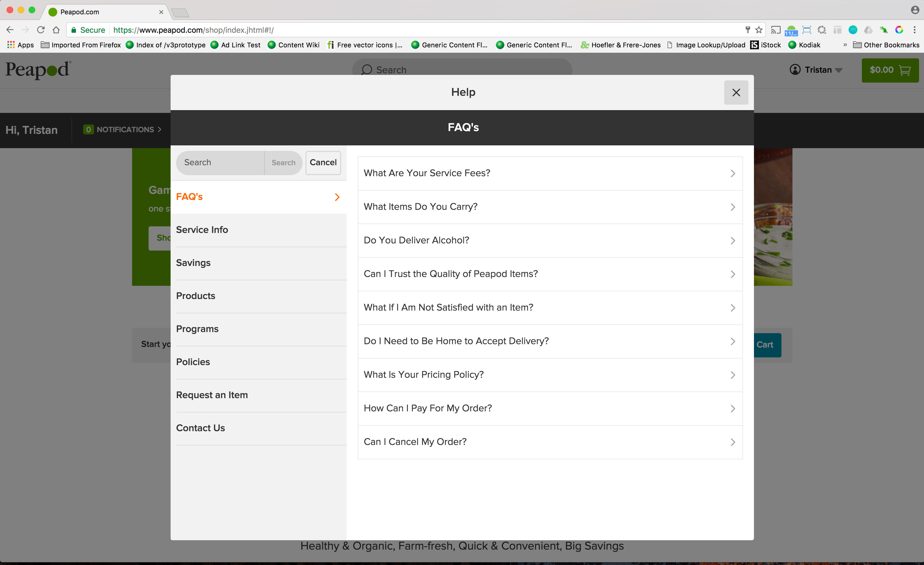Screen dimensions: 924x565
Task: Click the Apps bookmarks grid icon
Action: pos(11,45)
